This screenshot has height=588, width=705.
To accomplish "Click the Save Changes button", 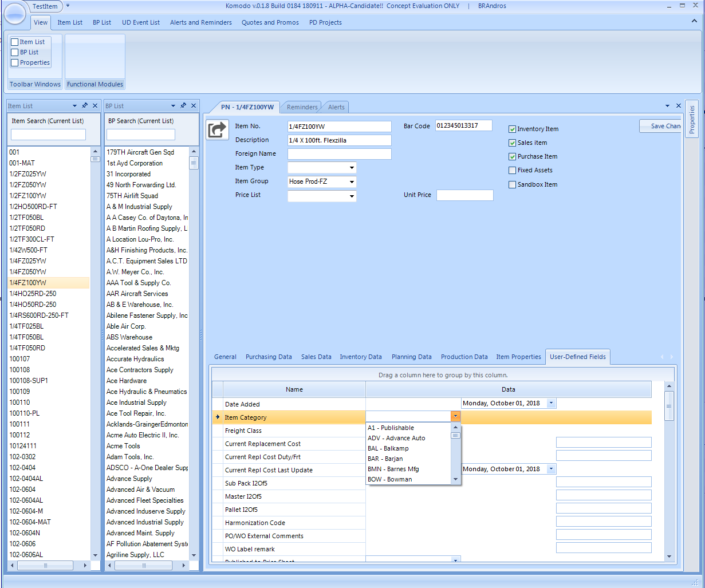I will pos(661,126).
